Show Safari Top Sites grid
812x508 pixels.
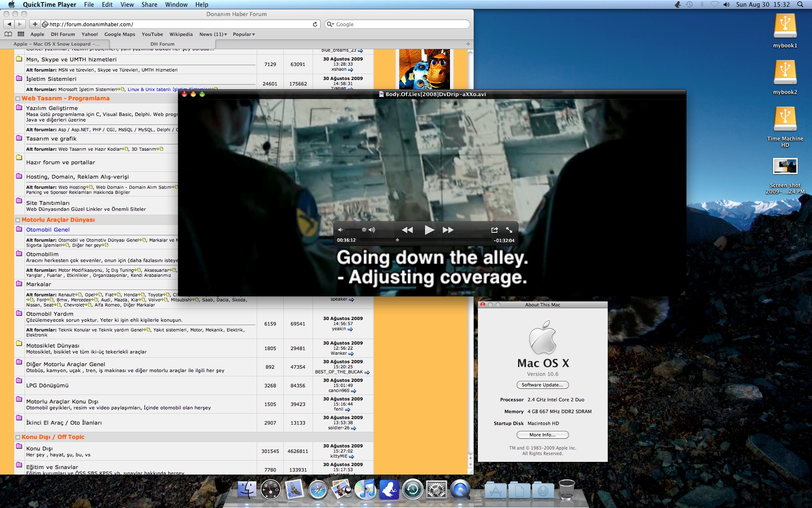coord(21,34)
